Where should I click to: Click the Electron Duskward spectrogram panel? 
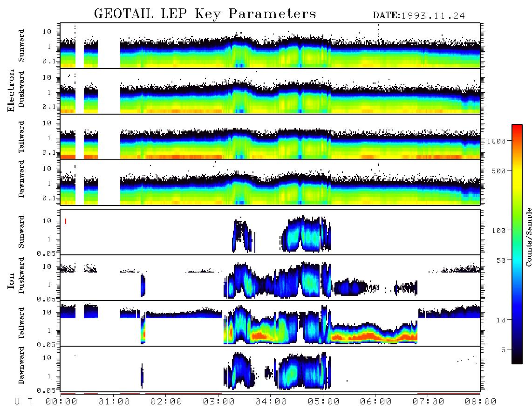(270, 91)
